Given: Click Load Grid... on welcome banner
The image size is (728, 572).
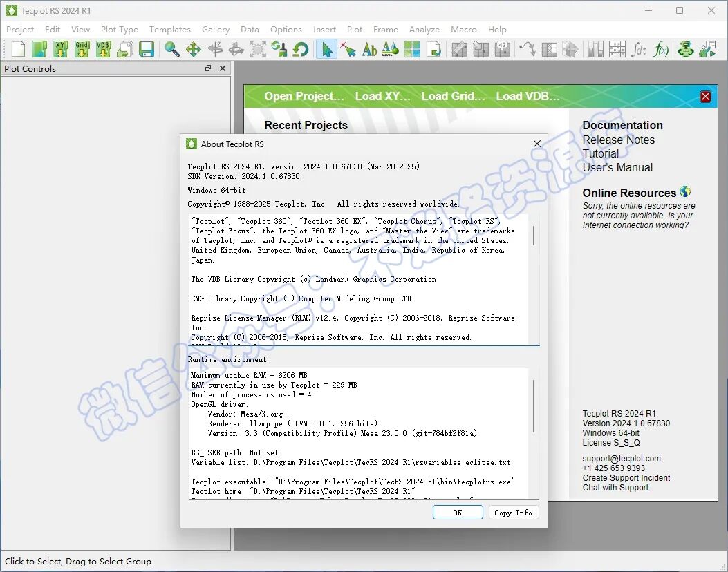Looking at the screenshot, I should coord(453,96).
